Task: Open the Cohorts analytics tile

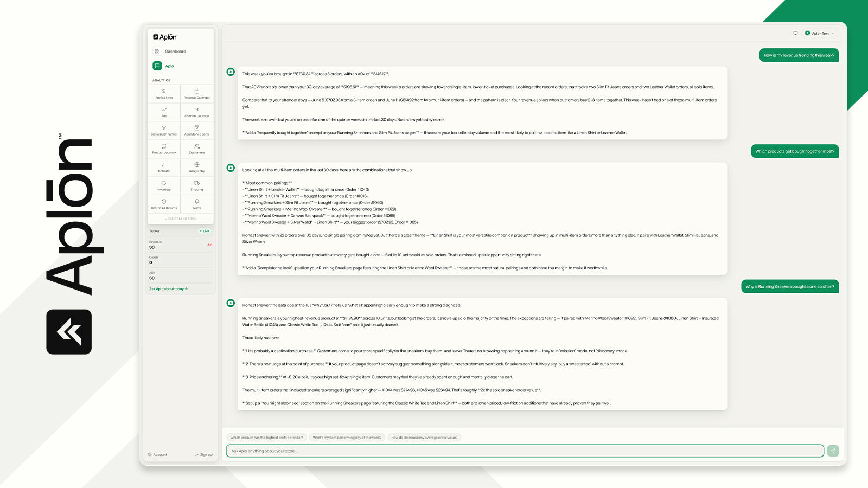Action: 164,168
